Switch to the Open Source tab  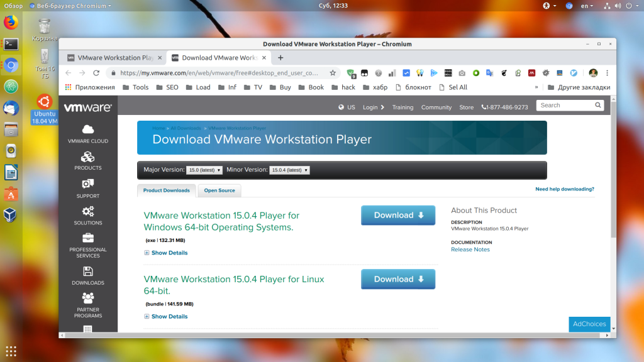click(219, 190)
